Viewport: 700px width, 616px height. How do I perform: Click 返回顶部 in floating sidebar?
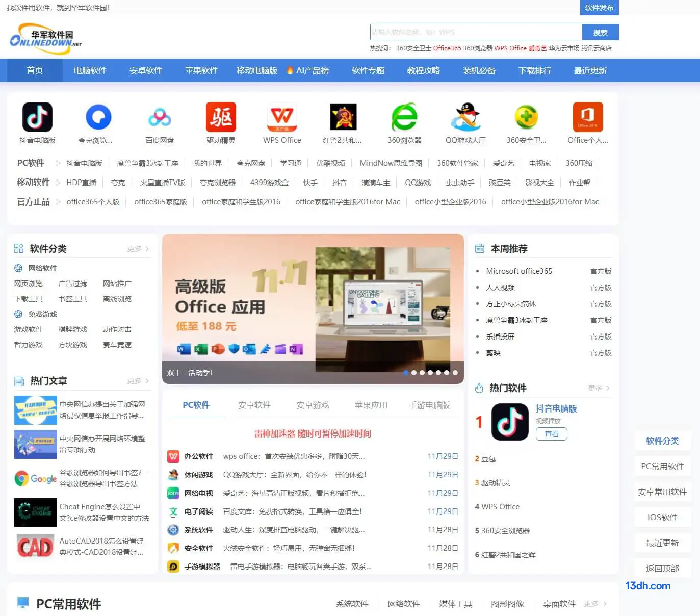662,568
